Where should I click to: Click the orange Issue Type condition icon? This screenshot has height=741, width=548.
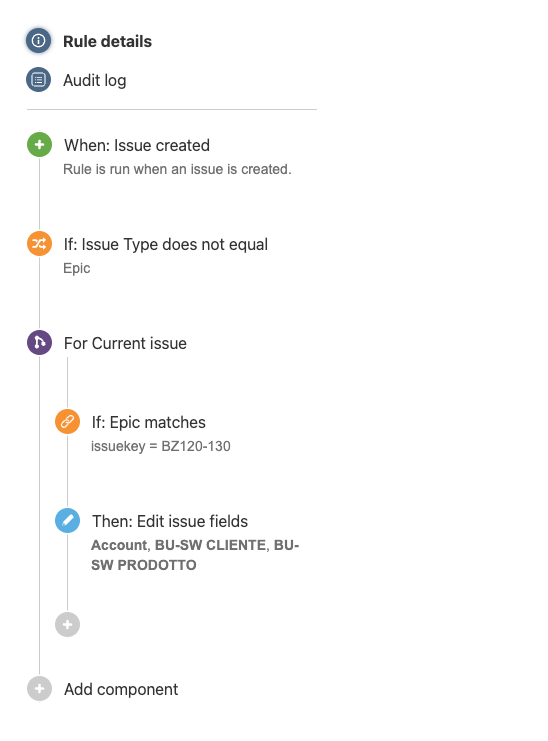tap(39, 243)
